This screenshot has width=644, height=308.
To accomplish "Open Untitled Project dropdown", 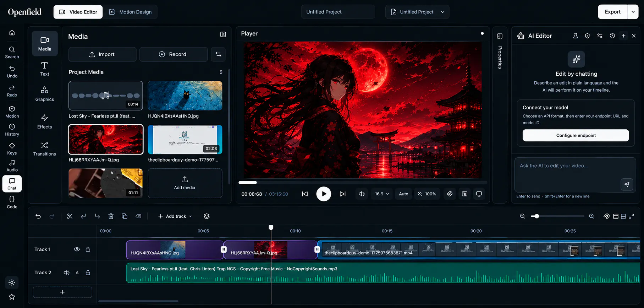I will (417, 12).
